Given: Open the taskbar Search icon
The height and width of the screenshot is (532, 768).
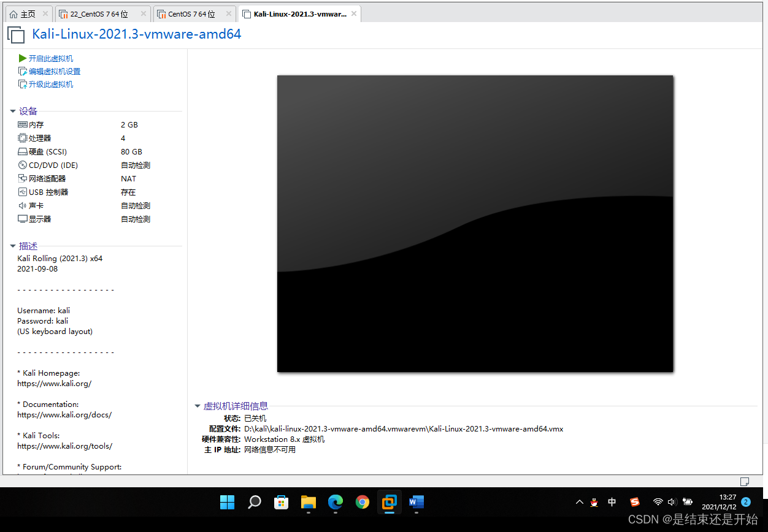Looking at the screenshot, I should (254, 503).
